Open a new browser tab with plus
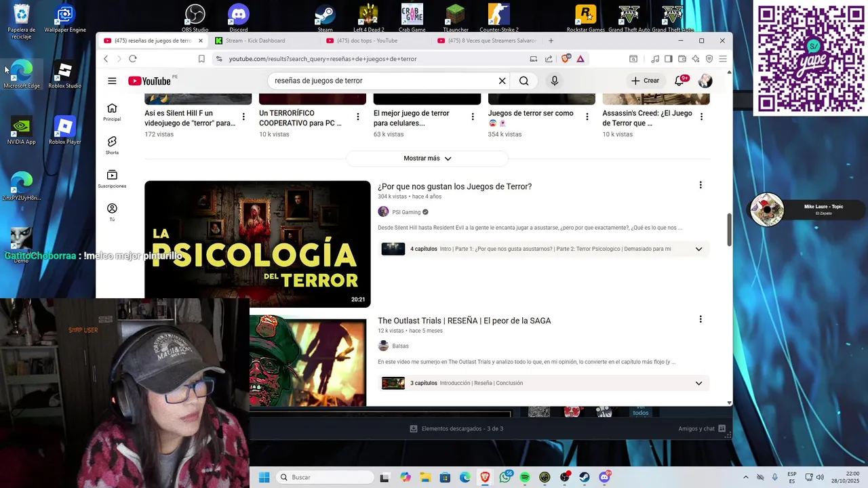The height and width of the screenshot is (488, 868). 551,41
